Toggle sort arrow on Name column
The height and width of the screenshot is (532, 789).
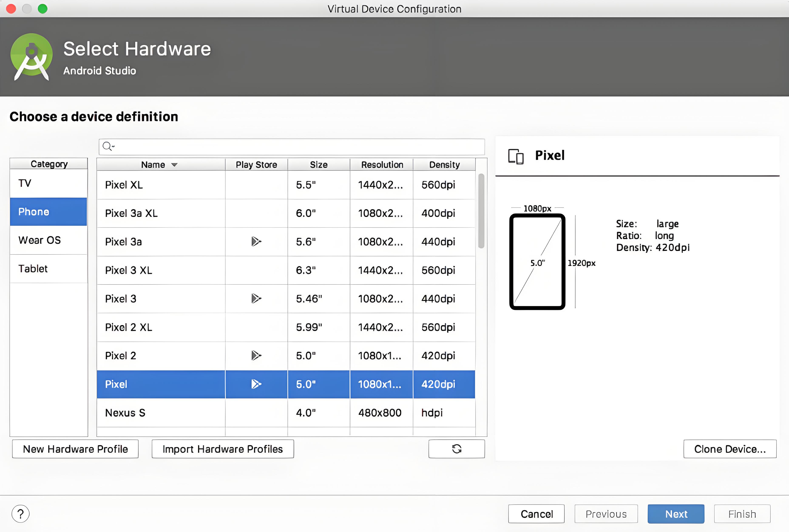click(x=175, y=165)
